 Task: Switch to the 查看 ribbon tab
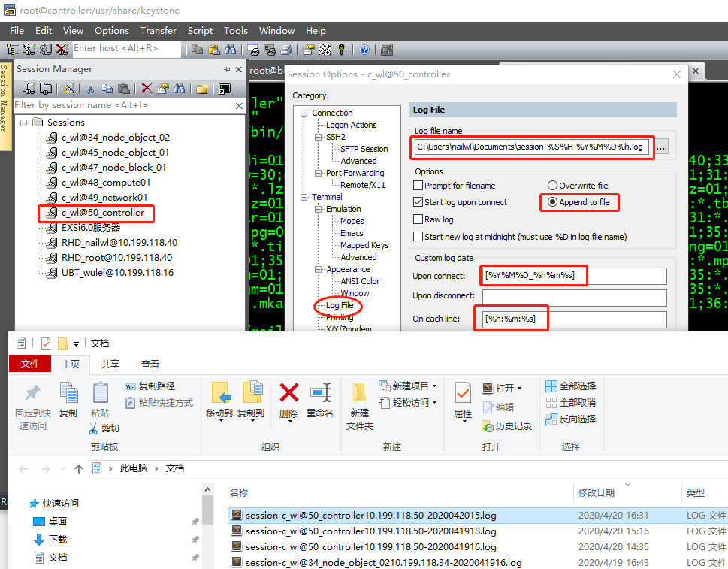pos(149,363)
